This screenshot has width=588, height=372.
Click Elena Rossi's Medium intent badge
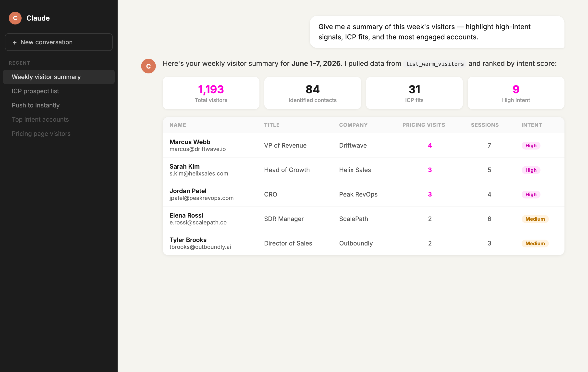535,219
